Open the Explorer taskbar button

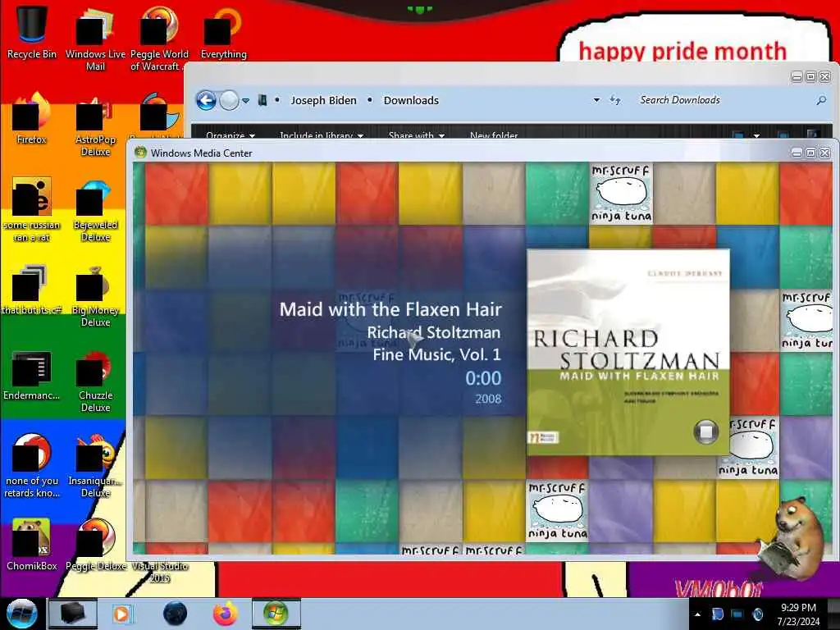click(73, 614)
